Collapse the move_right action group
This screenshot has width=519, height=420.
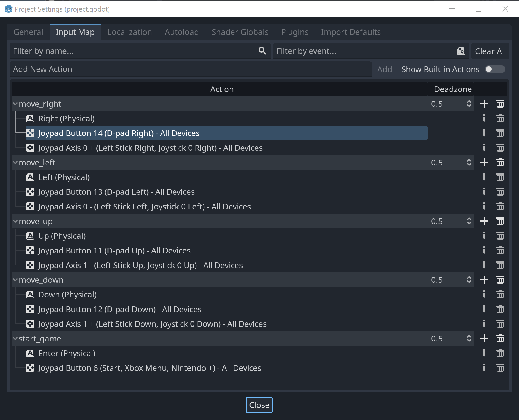pyautogui.click(x=15, y=104)
